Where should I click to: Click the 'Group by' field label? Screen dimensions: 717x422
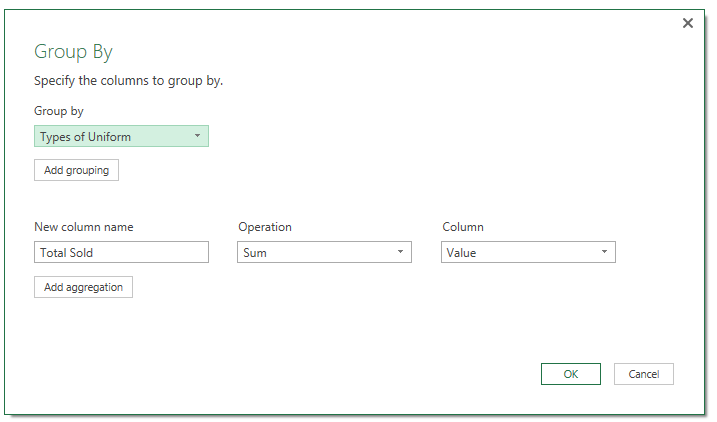point(59,111)
